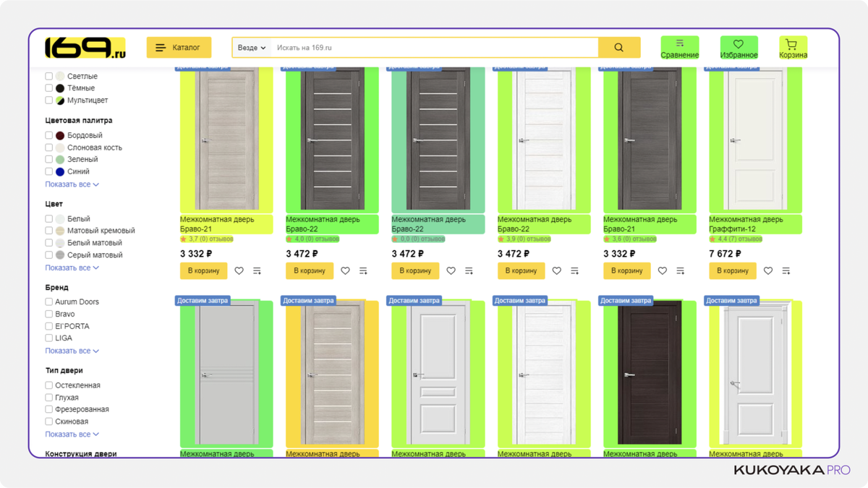868x488 pixels.
Task: Favorite the Браво-22 door rated 0,0
Action: tap(451, 271)
